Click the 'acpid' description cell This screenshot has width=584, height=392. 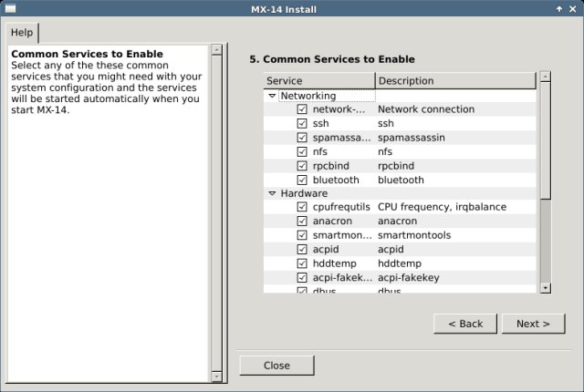(x=391, y=249)
